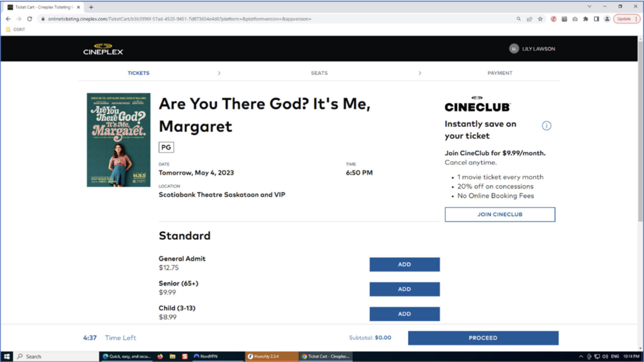This screenshot has height=362, width=644.
Task: Click Proceed to continue checkout
Action: (483, 337)
